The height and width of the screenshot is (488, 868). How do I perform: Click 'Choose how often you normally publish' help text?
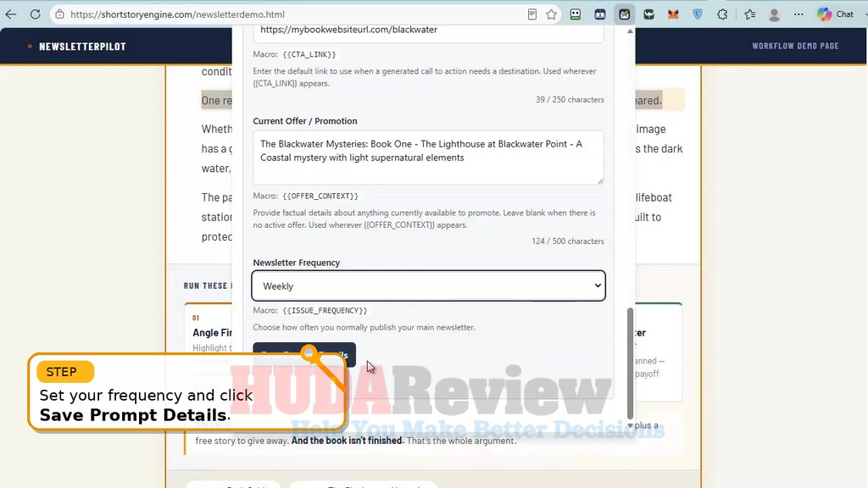tap(364, 328)
